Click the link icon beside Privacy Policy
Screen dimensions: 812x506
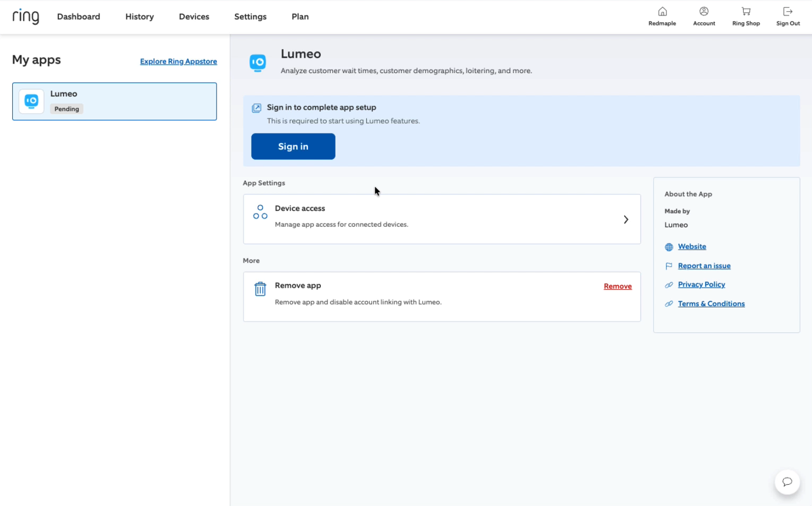[669, 285]
